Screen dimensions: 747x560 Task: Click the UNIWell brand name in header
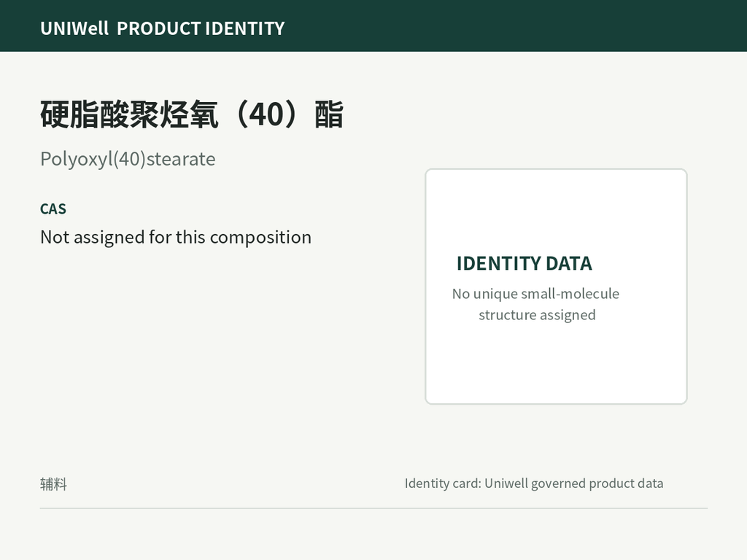pos(74,28)
